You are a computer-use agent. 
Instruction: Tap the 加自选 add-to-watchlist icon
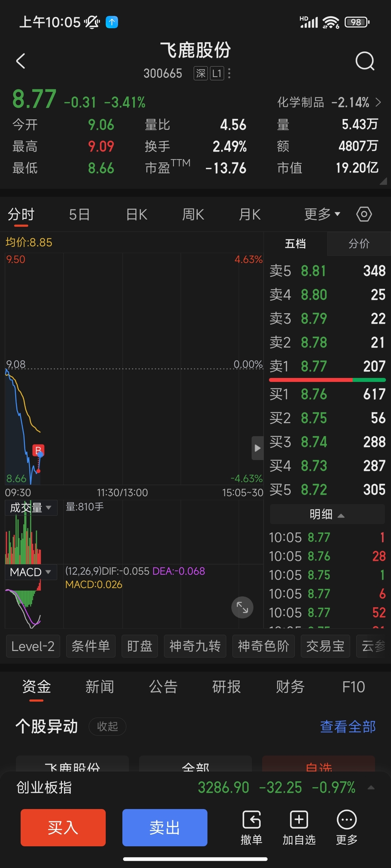299,827
